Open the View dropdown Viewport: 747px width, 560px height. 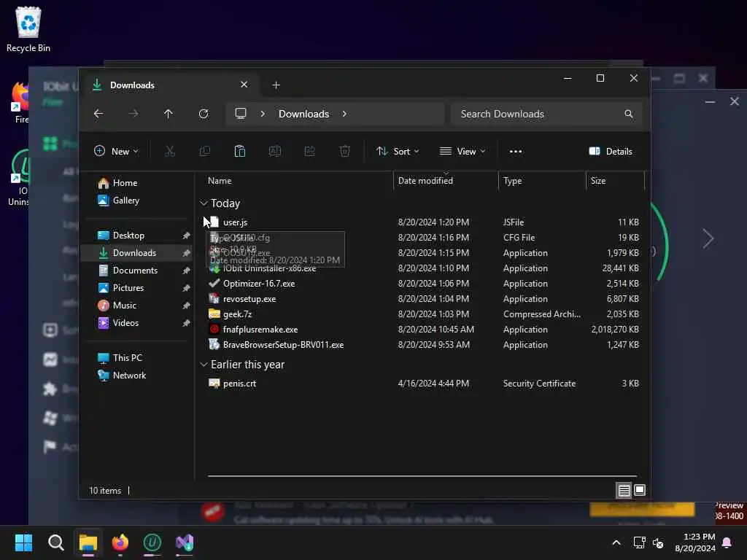462,152
